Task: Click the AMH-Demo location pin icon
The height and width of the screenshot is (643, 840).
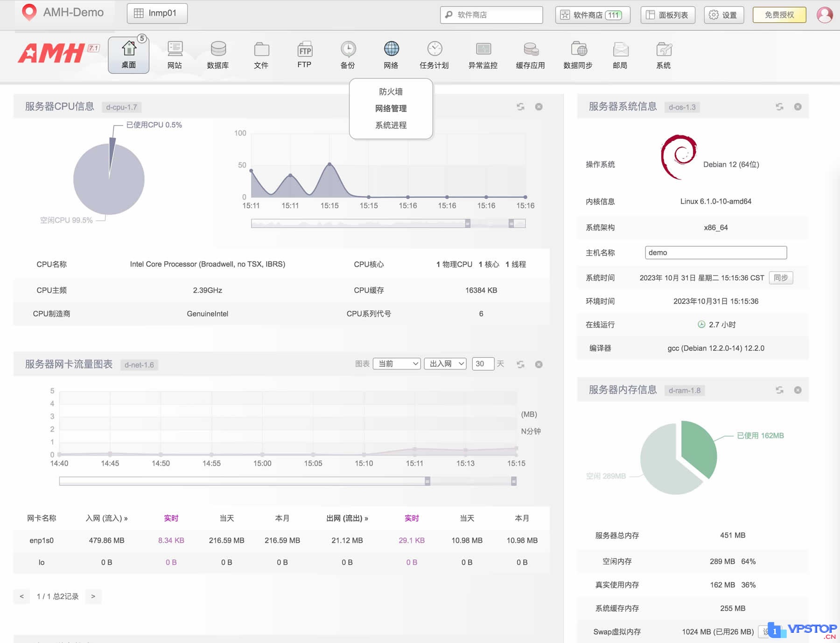Action: (x=29, y=13)
